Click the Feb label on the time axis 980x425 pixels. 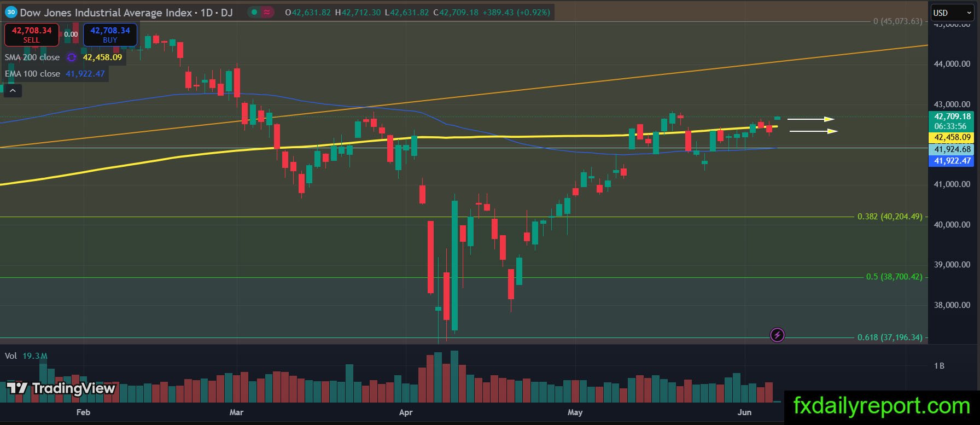(x=83, y=412)
